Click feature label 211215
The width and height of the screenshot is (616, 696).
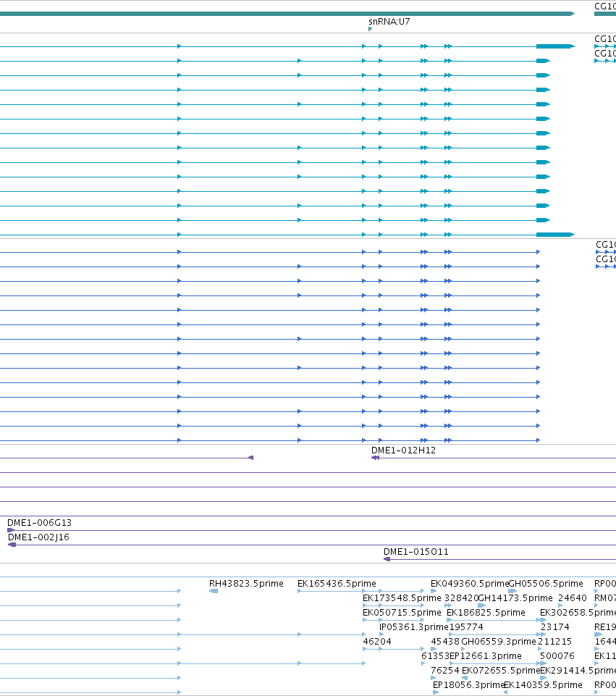[x=554, y=642]
